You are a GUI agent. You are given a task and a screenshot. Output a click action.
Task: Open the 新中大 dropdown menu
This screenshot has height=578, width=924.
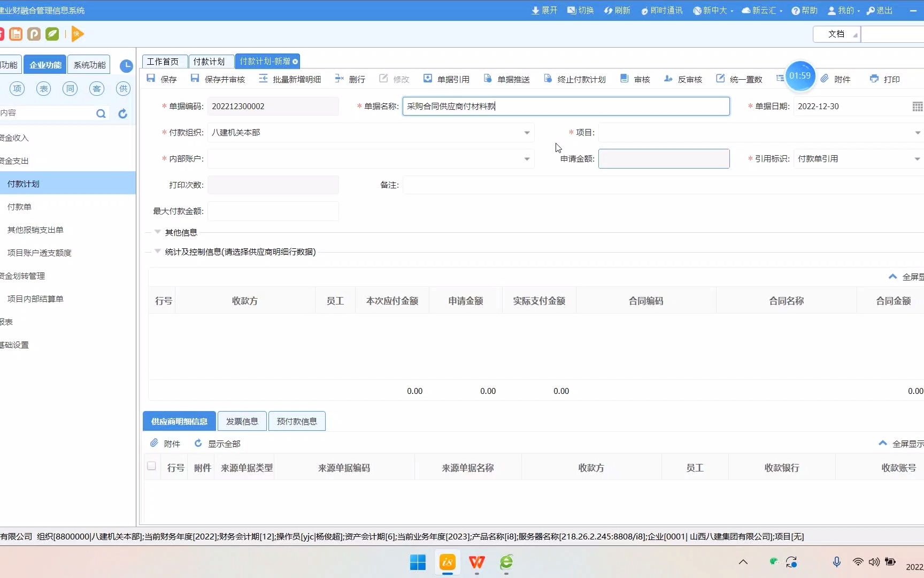[x=713, y=10]
